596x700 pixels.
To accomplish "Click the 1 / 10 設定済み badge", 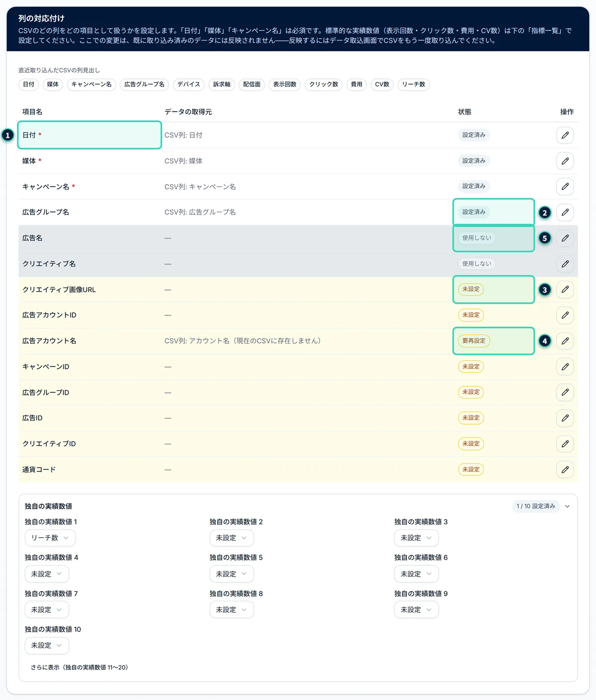I will point(536,506).
